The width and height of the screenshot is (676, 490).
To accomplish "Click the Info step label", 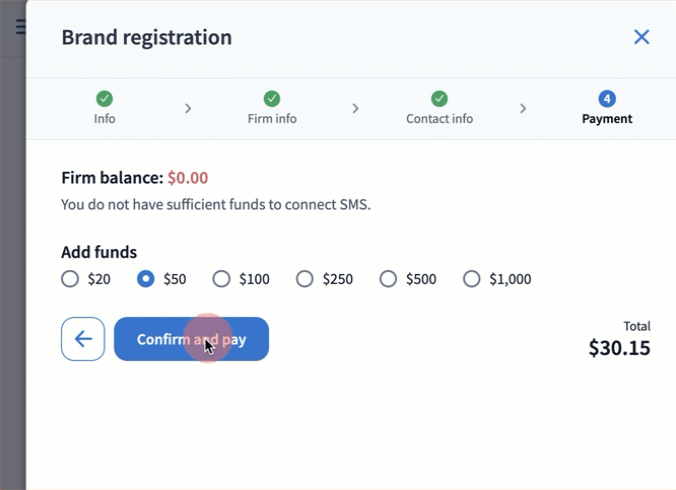I will pyautogui.click(x=104, y=118).
